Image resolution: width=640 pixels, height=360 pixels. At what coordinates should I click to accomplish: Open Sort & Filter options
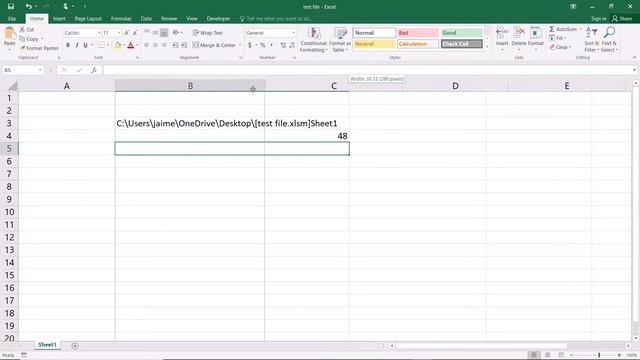coord(591,40)
